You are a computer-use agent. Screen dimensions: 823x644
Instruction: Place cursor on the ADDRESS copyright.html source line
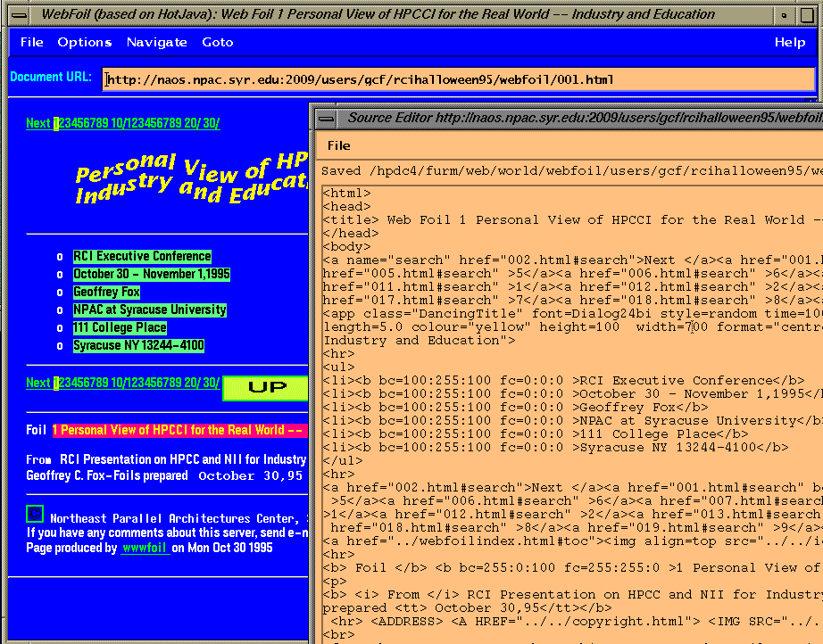pyautogui.click(x=577, y=622)
